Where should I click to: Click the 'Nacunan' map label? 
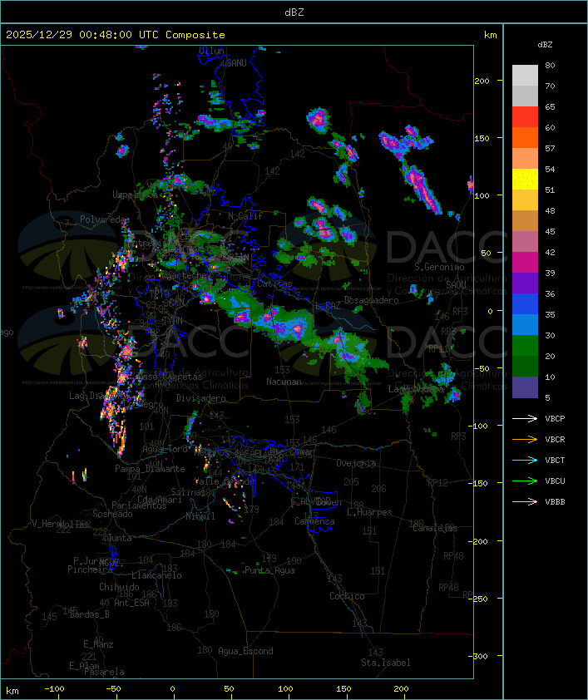pos(284,382)
